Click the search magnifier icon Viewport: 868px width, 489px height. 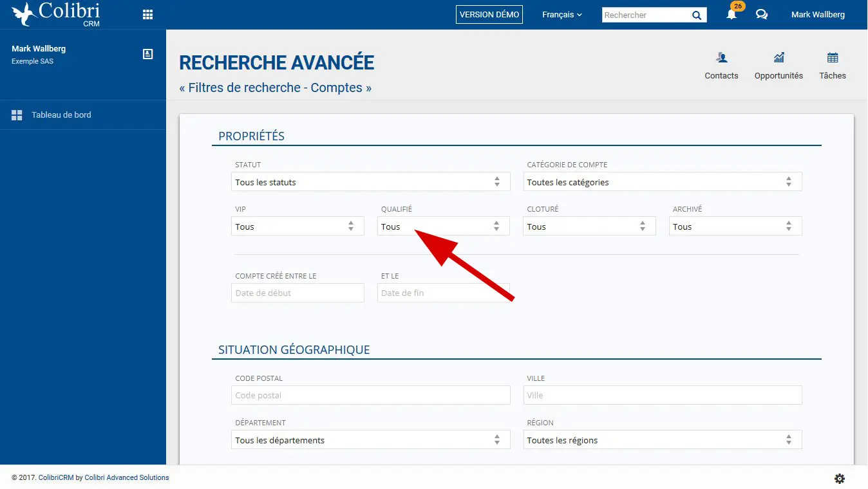697,15
